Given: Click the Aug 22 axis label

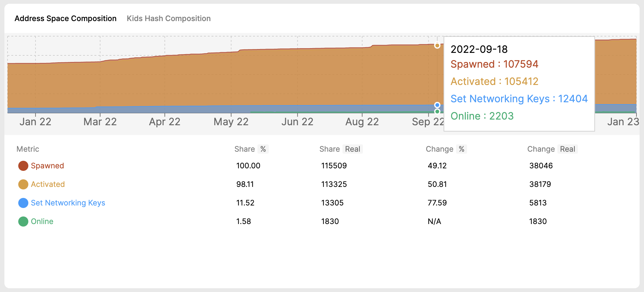Looking at the screenshot, I should 362,122.
